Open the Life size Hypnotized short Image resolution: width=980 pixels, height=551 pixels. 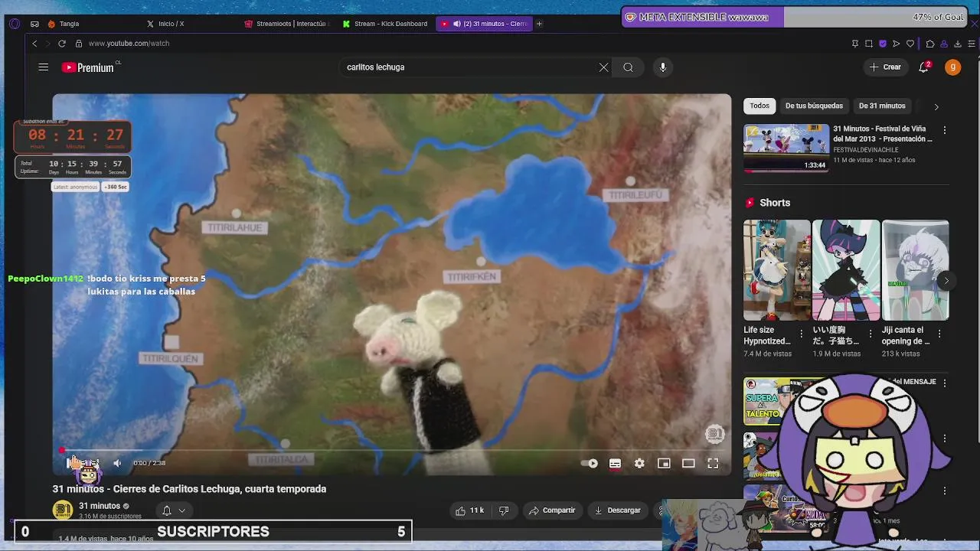[x=776, y=270]
